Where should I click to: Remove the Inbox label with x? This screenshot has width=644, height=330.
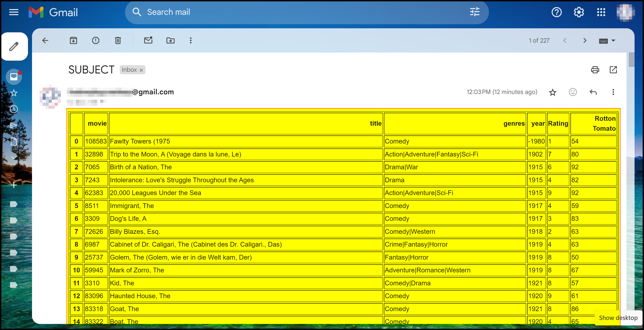(141, 70)
